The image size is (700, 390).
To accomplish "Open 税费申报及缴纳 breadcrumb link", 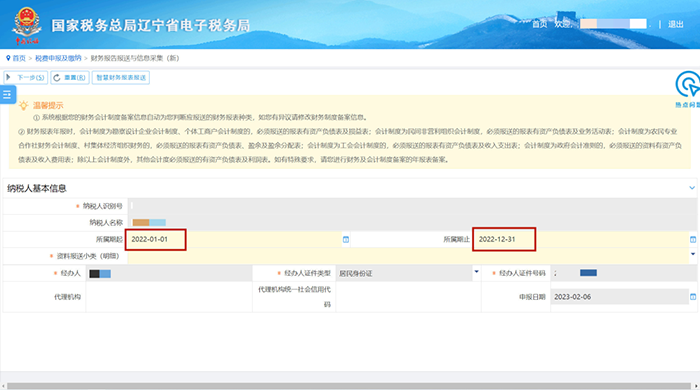I will (x=58, y=58).
